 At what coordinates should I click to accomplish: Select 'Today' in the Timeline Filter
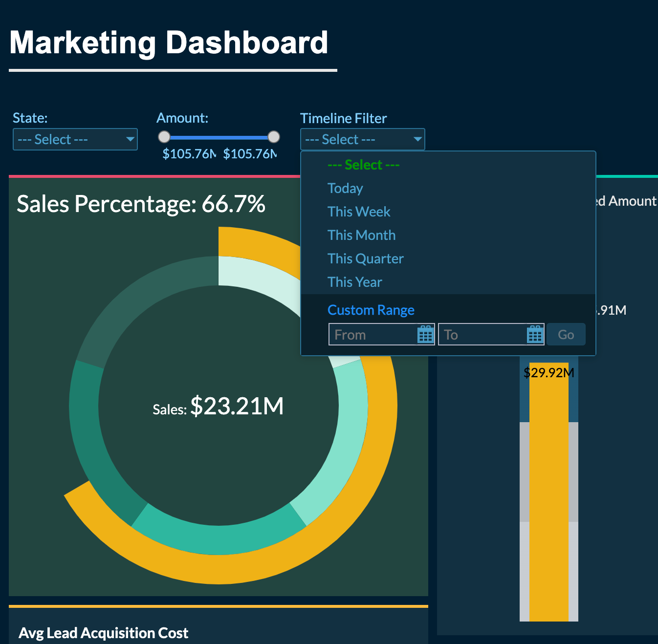tap(345, 188)
